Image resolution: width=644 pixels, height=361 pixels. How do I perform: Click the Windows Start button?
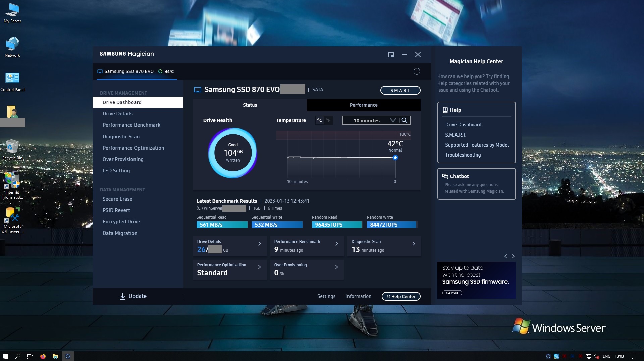(x=5, y=356)
